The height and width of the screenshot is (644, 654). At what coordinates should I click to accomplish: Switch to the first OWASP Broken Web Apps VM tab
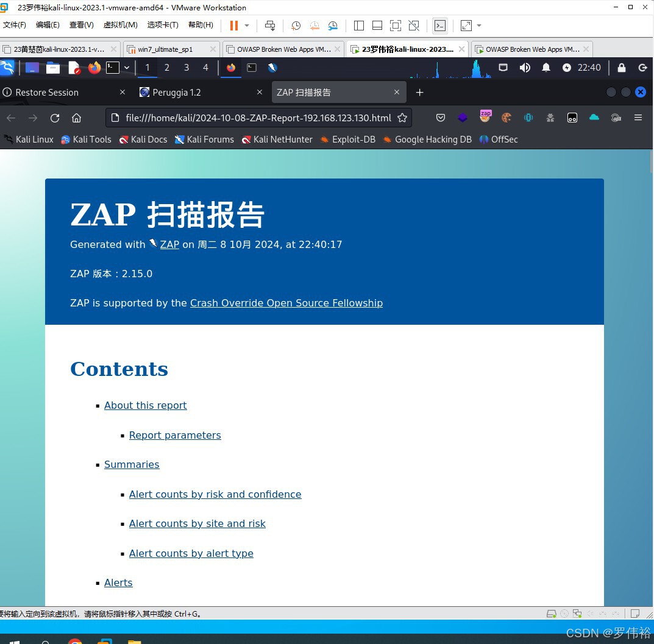point(283,49)
